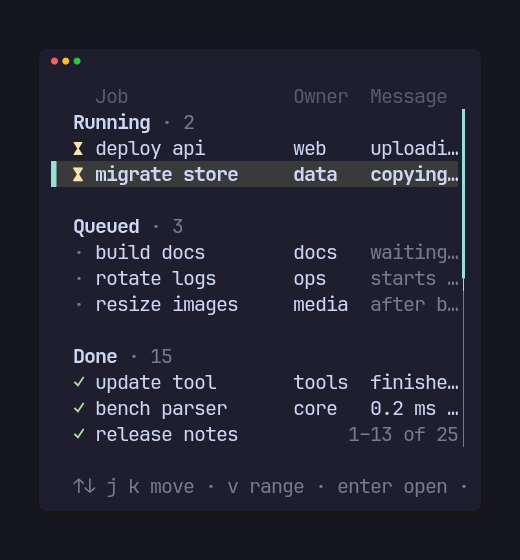The width and height of the screenshot is (520, 560).
Task: Select the rotate logs job row
Action: 255,279
